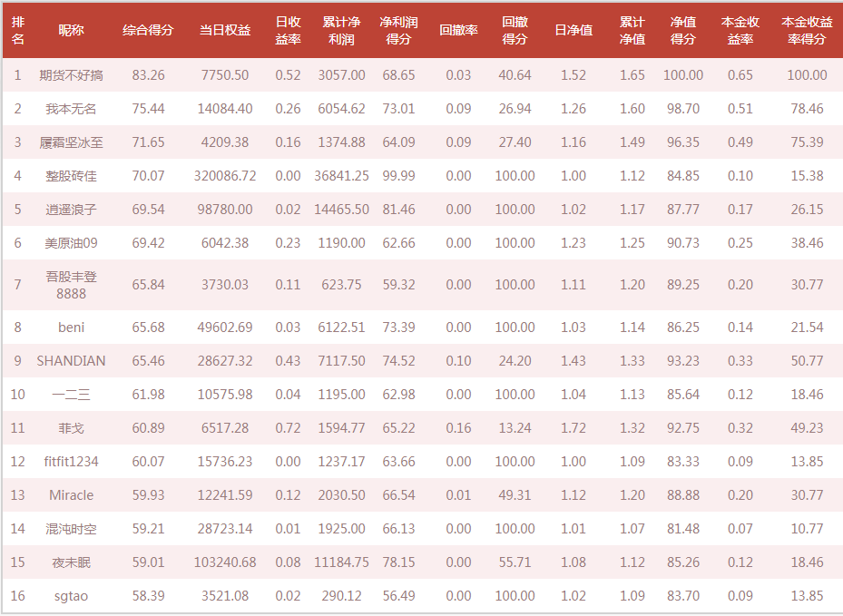This screenshot has width=843, height=616.
Task: Select nickname Miracle
Action: pos(71,495)
